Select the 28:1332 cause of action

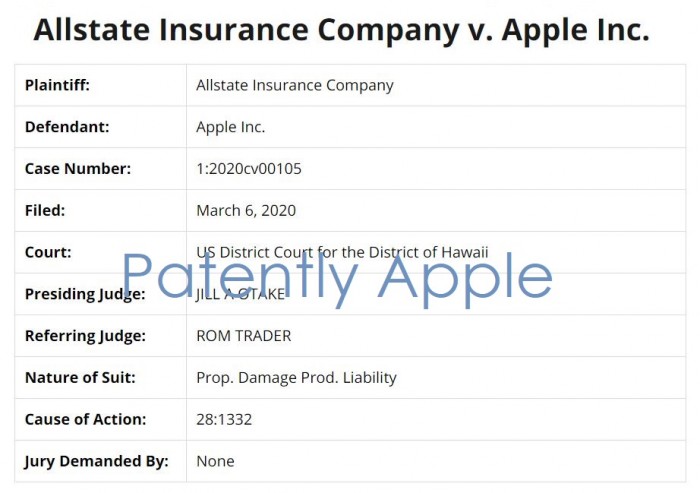click(x=224, y=419)
